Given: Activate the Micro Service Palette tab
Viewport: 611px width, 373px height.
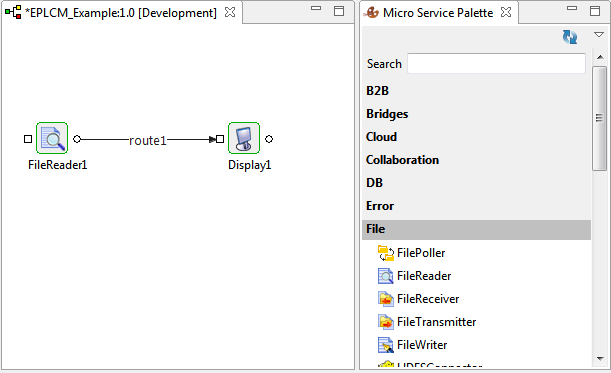Looking at the screenshot, I should point(438,12).
